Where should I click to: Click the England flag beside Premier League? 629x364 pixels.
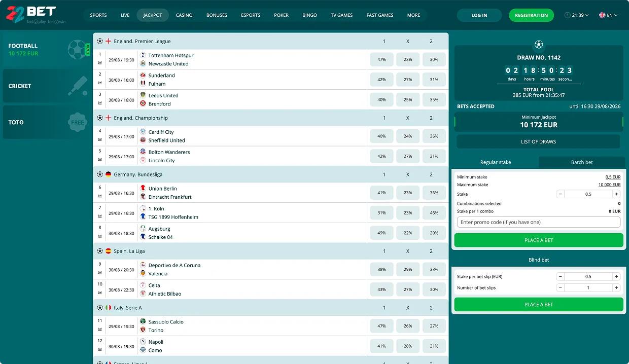108,41
